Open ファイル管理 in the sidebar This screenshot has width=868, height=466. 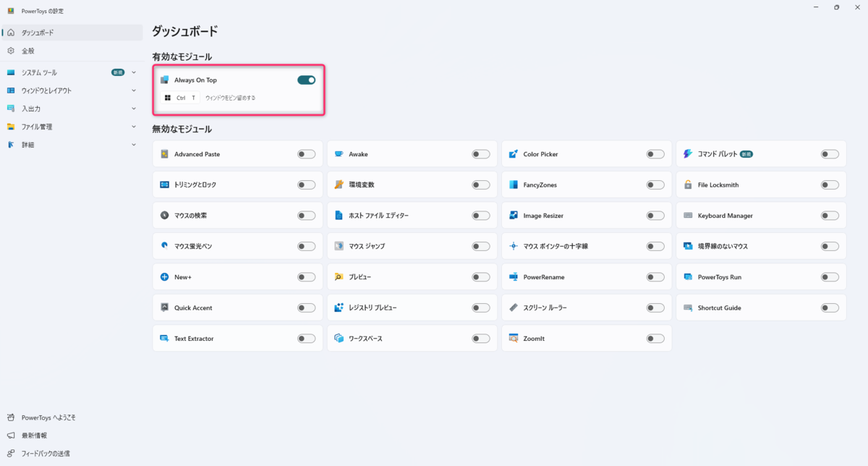point(72,127)
